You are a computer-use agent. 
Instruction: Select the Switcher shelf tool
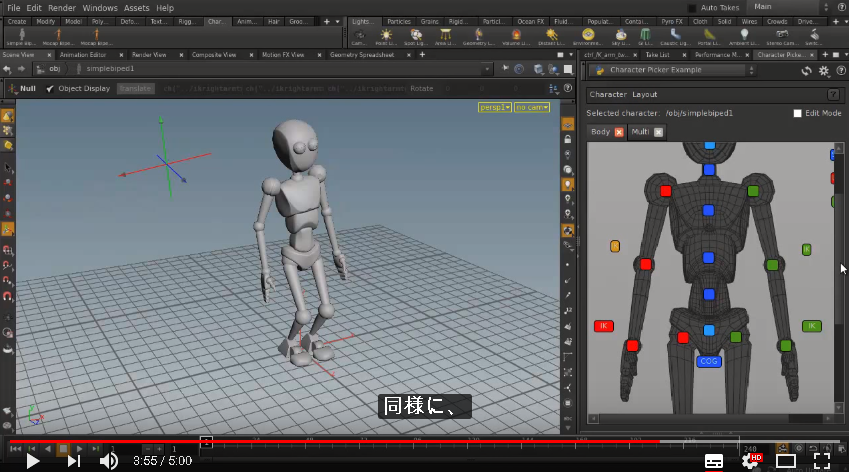coord(814,37)
